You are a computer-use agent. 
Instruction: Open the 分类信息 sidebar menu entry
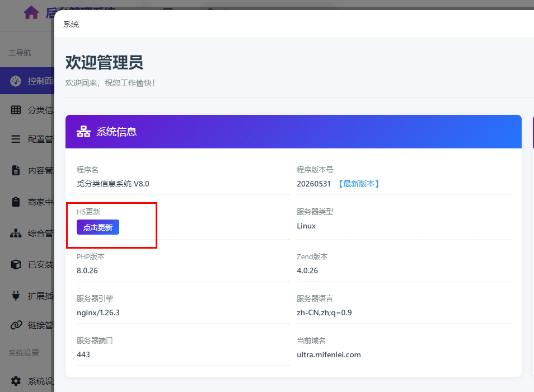point(27,110)
